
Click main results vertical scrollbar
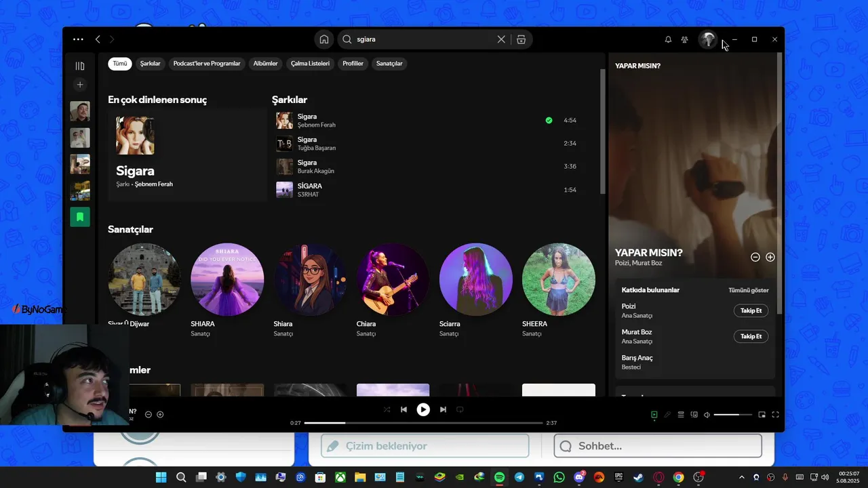click(602, 131)
